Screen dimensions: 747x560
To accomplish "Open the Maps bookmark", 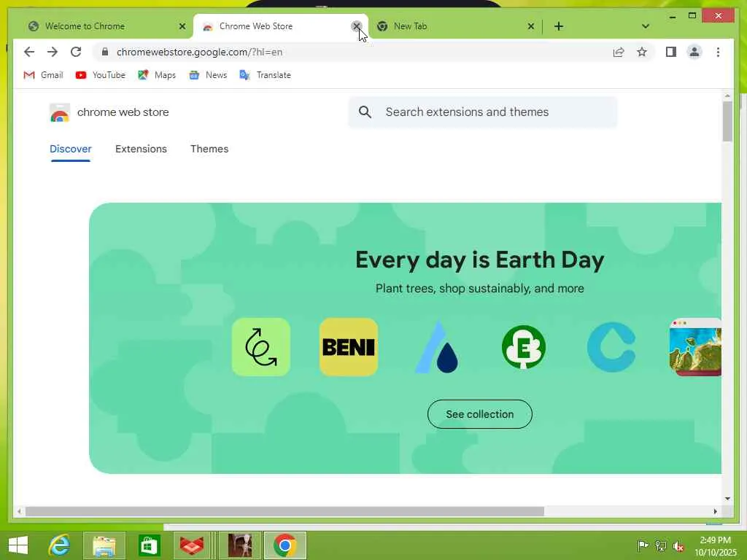I will [157, 75].
